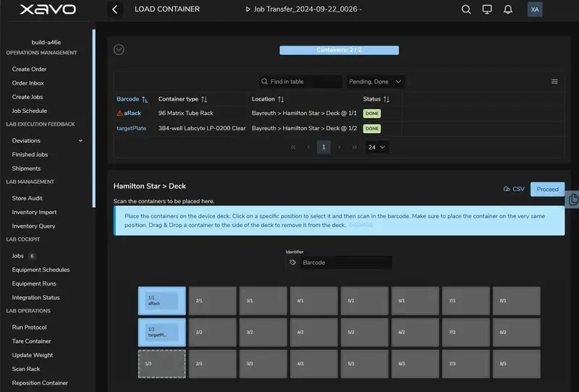Go to first page of table
579x392 pixels.
pyautogui.click(x=293, y=147)
